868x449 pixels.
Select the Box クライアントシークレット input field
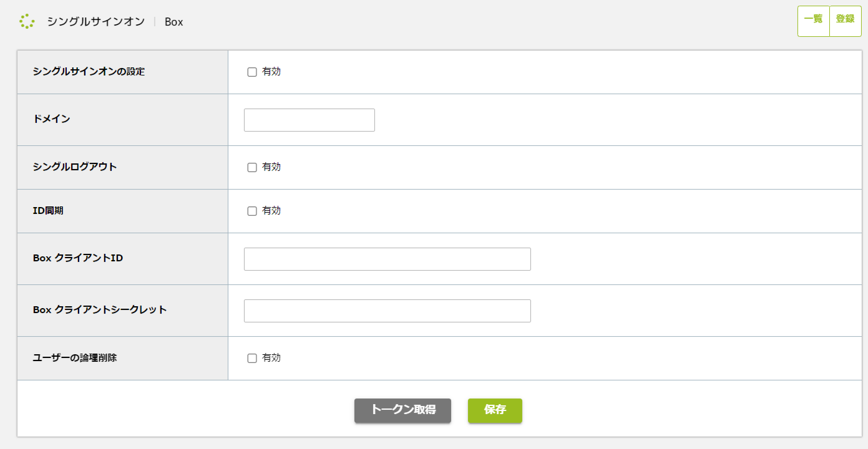pos(387,311)
